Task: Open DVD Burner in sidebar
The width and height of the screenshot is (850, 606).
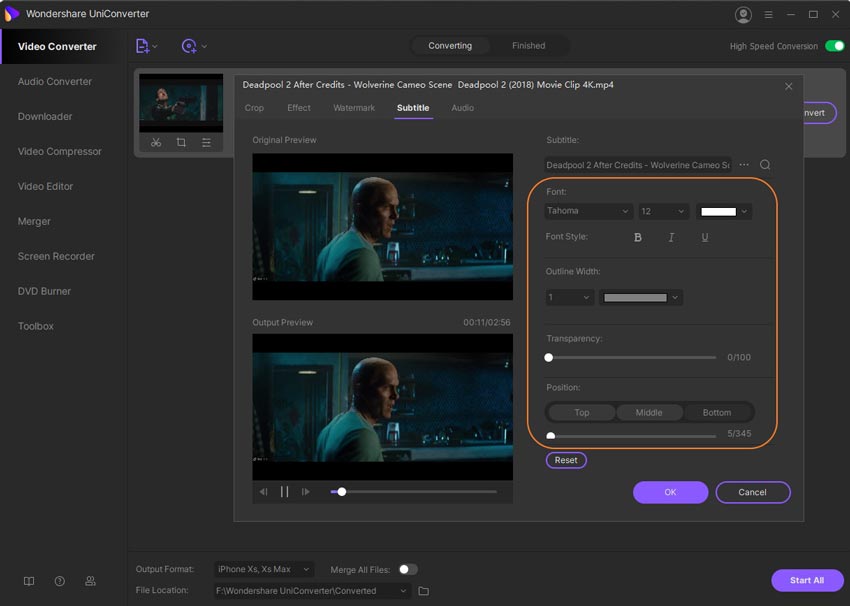Action: tap(44, 291)
